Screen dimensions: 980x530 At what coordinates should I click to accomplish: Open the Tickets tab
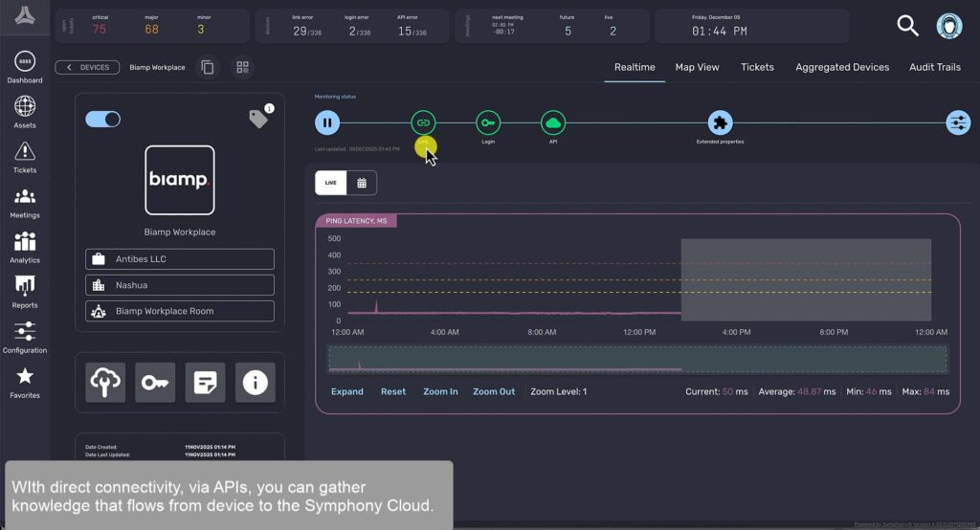click(757, 67)
